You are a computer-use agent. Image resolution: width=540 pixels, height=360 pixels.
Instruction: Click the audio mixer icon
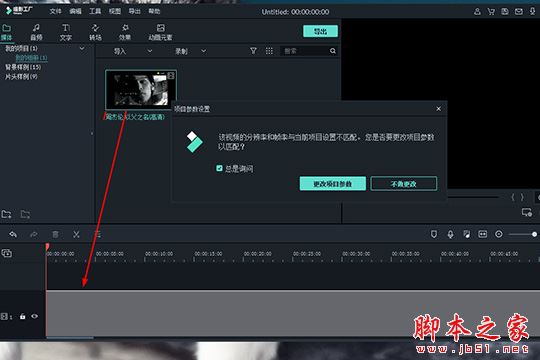(x=467, y=234)
